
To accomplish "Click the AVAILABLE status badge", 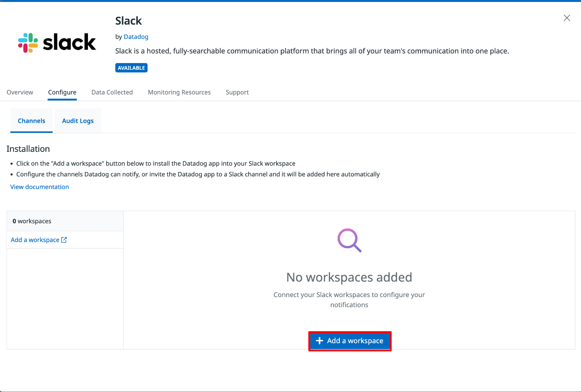I will tap(131, 68).
